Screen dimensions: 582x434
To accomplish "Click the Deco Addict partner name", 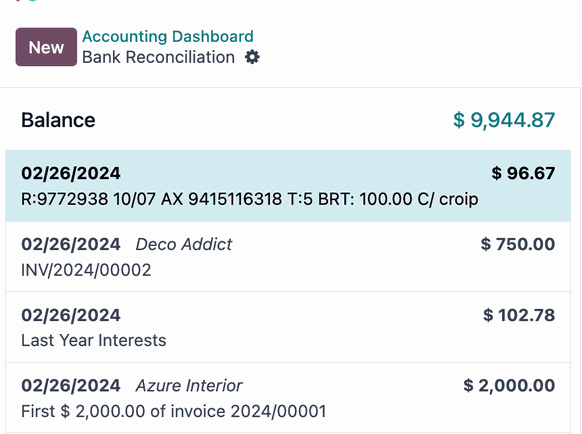I will 184,244.
